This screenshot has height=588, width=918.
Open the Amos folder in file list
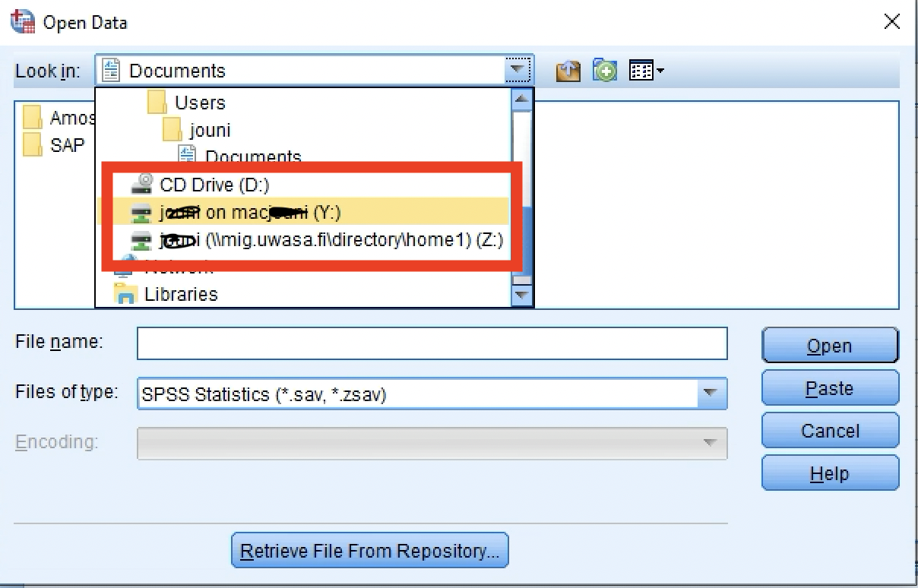(59, 118)
